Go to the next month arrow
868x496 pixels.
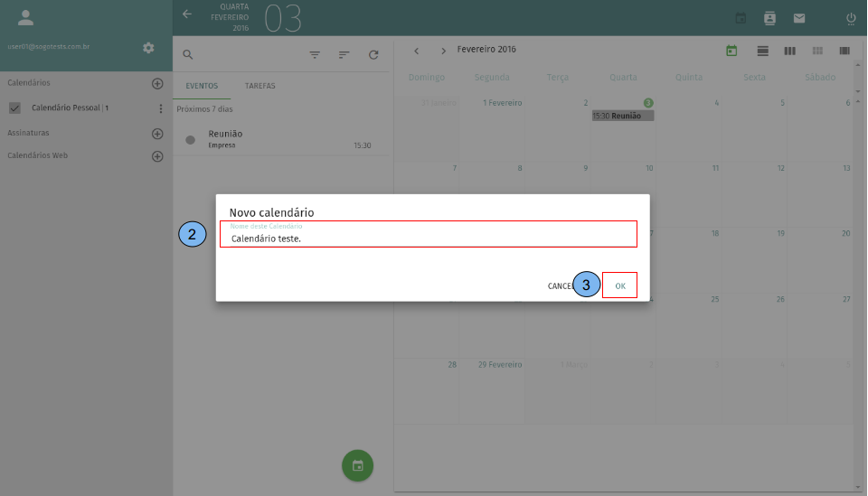click(443, 51)
